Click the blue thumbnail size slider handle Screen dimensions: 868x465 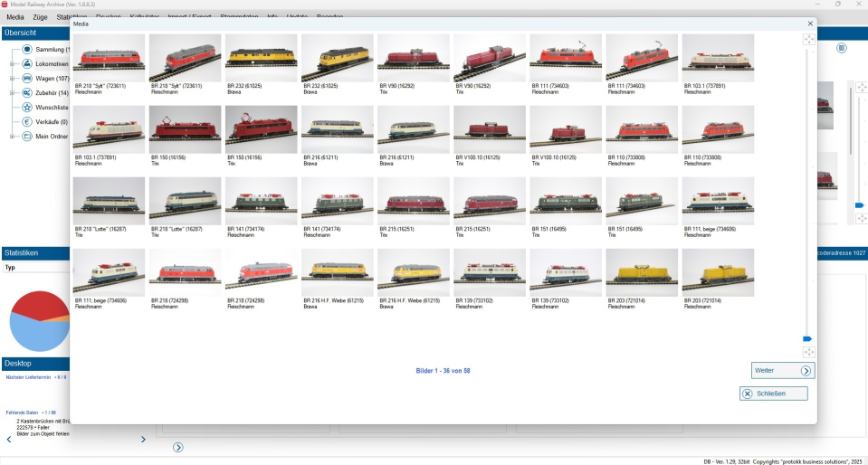click(x=807, y=338)
